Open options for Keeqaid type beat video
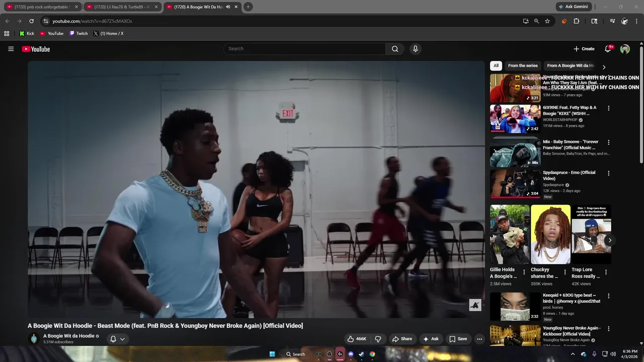The height and width of the screenshot is (362, 644). (608, 296)
